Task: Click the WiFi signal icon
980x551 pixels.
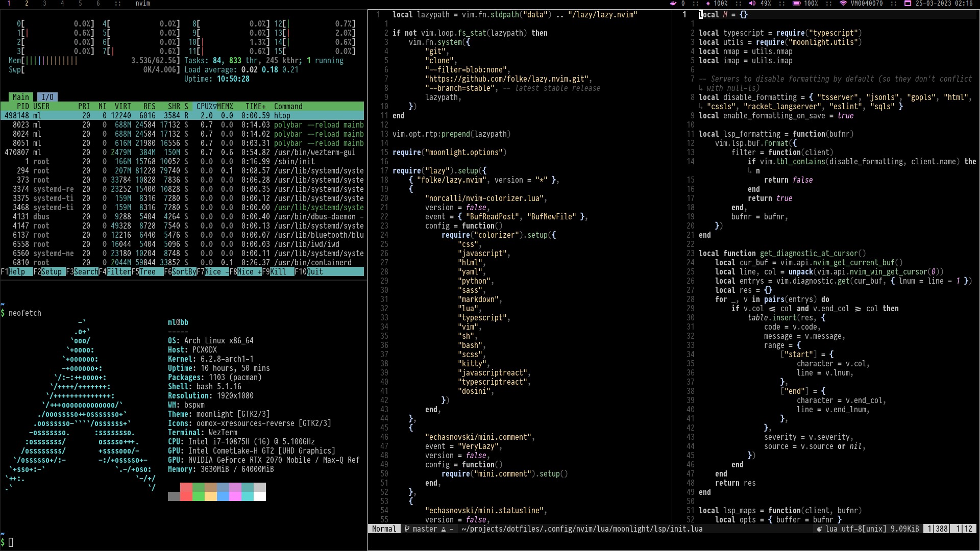Action: (843, 3)
